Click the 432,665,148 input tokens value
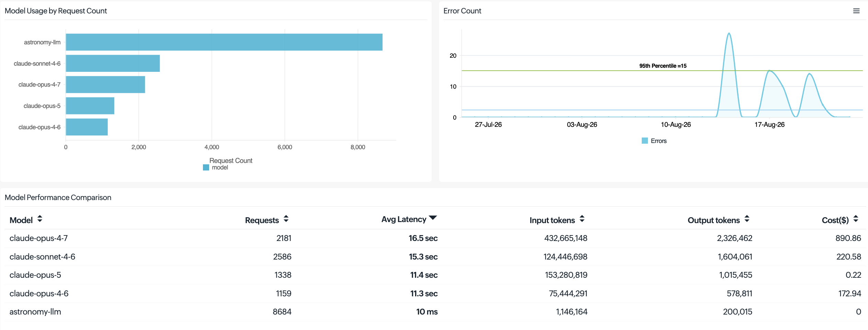This screenshot has width=868, height=330. click(566, 238)
